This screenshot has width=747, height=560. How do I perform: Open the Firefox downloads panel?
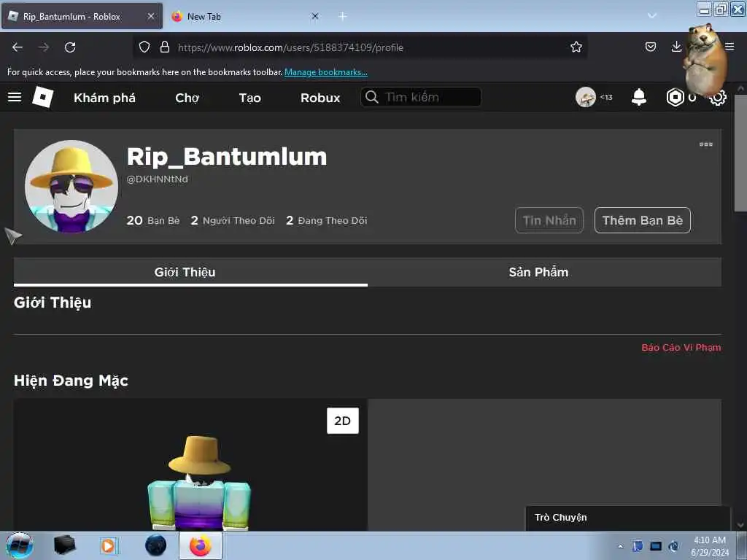[676, 46]
